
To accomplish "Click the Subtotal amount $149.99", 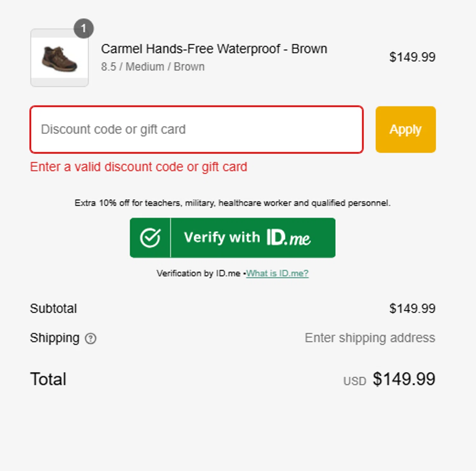I will coord(412,308).
